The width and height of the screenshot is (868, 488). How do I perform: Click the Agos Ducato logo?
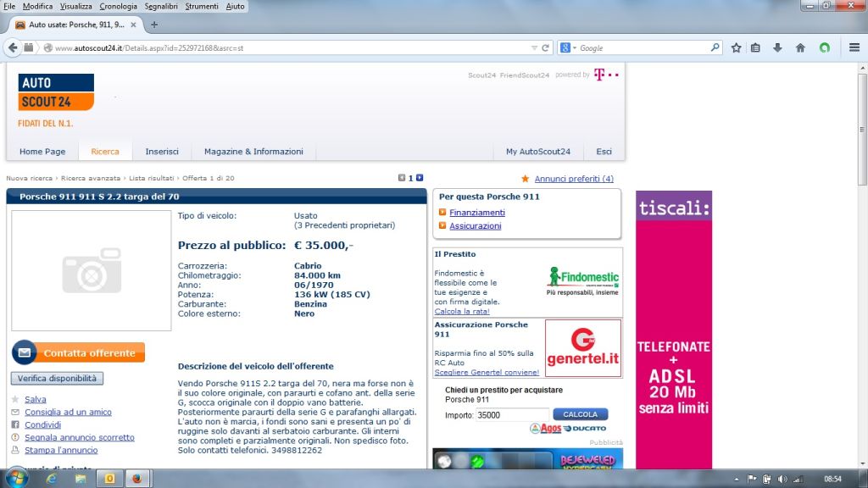pos(568,428)
